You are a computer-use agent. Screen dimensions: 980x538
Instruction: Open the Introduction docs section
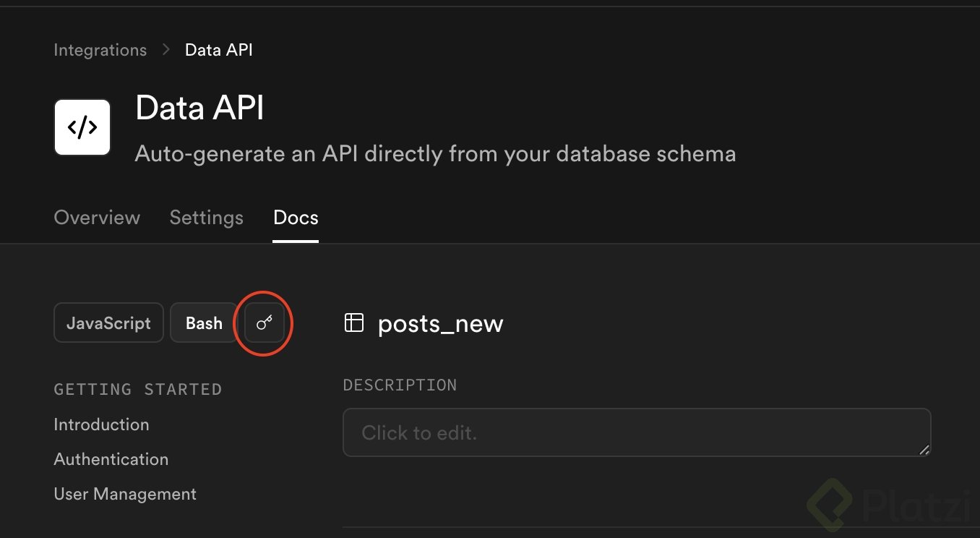[101, 424]
